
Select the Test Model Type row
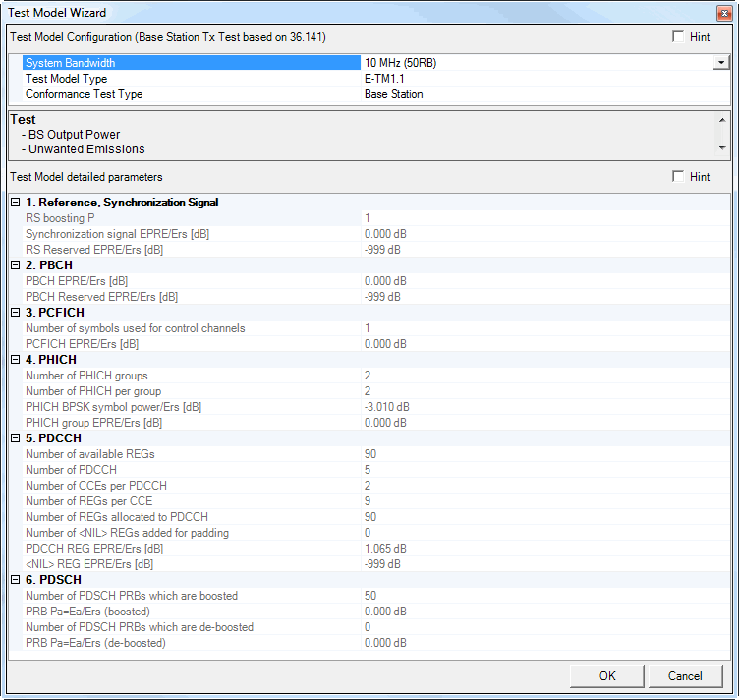375,79
